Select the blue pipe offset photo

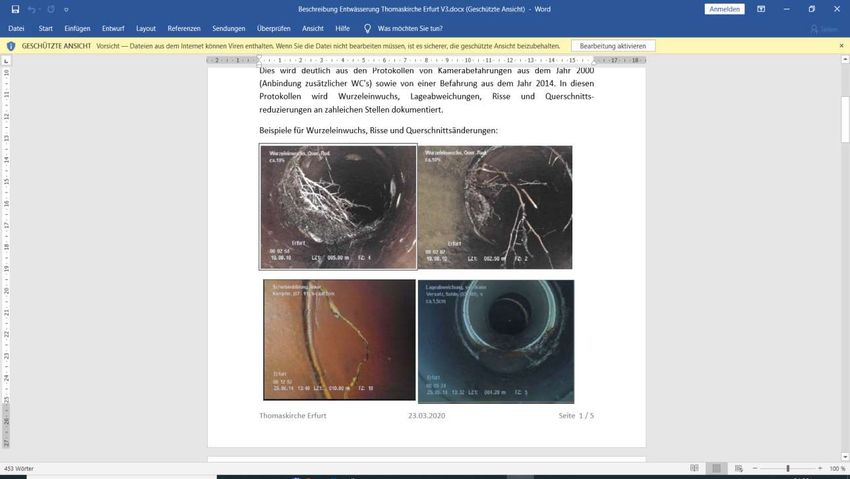(x=496, y=341)
